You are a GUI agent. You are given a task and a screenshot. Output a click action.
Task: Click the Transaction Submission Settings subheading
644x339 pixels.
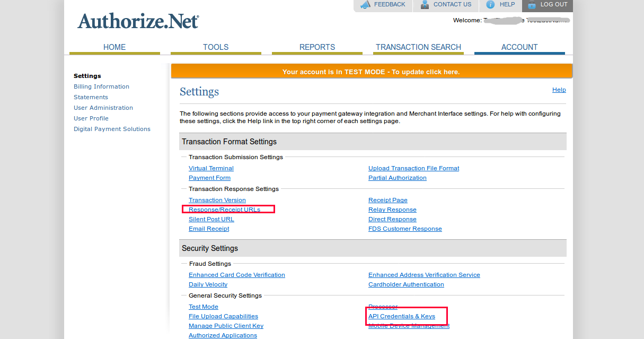(236, 157)
